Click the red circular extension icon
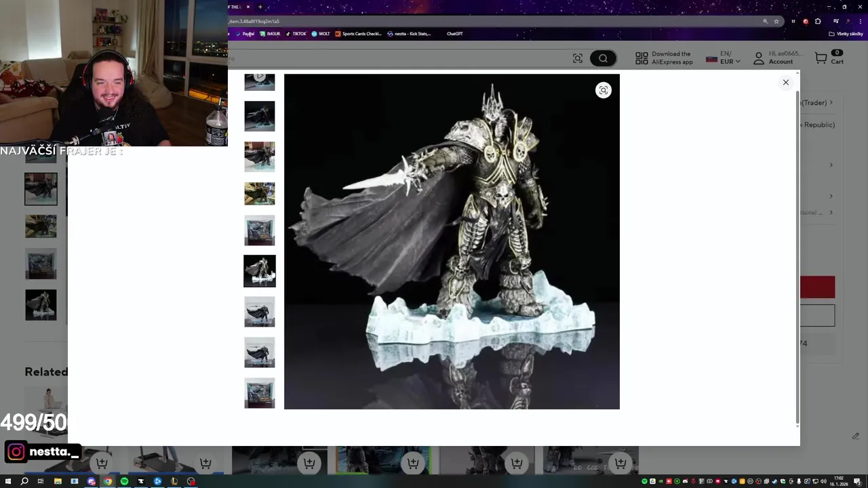Image resolution: width=868 pixels, height=488 pixels. click(x=806, y=21)
